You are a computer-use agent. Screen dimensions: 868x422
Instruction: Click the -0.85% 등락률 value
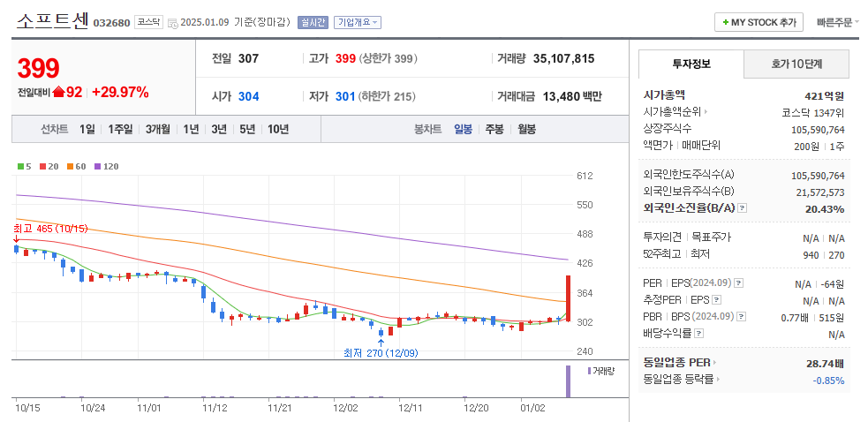point(828,381)
